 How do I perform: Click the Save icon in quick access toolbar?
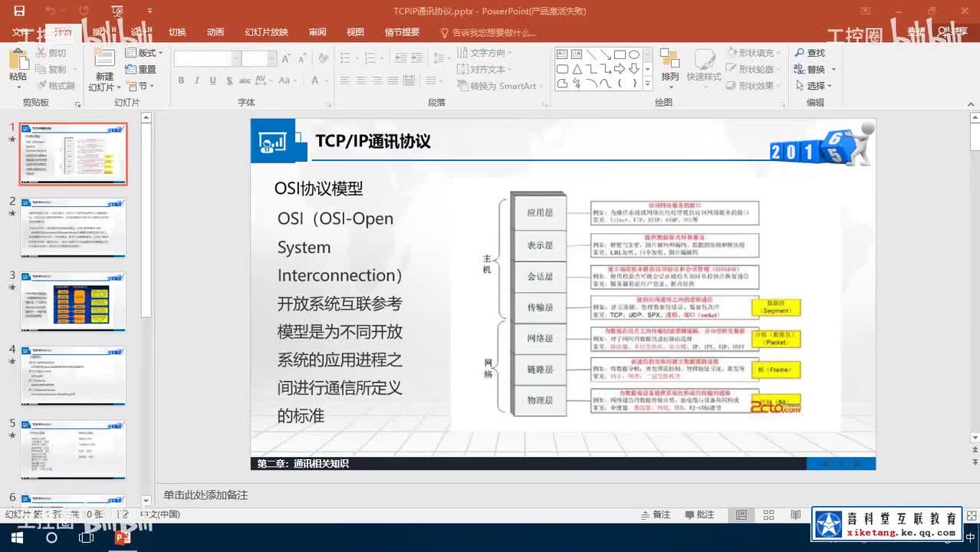pyautogui.click(x=19, y=11)
